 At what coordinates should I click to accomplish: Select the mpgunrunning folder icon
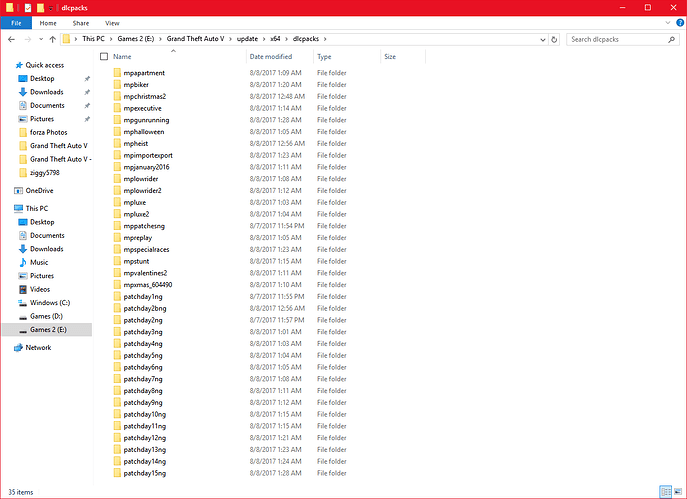(117, 120)
